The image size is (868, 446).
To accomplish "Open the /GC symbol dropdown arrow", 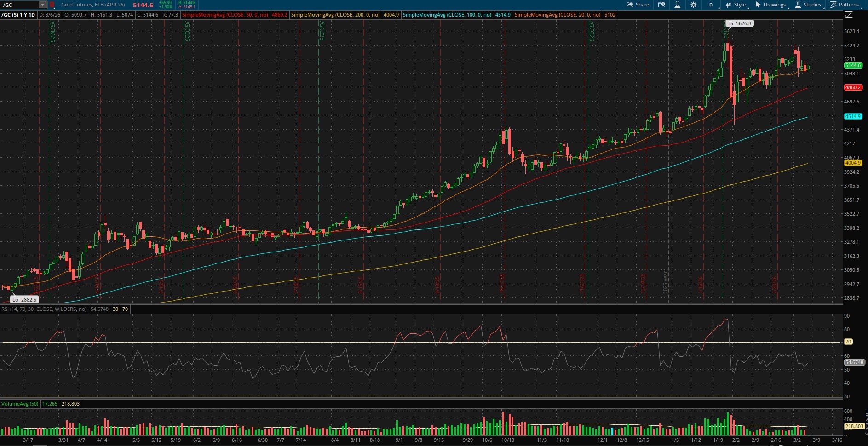I will [41, 5].
